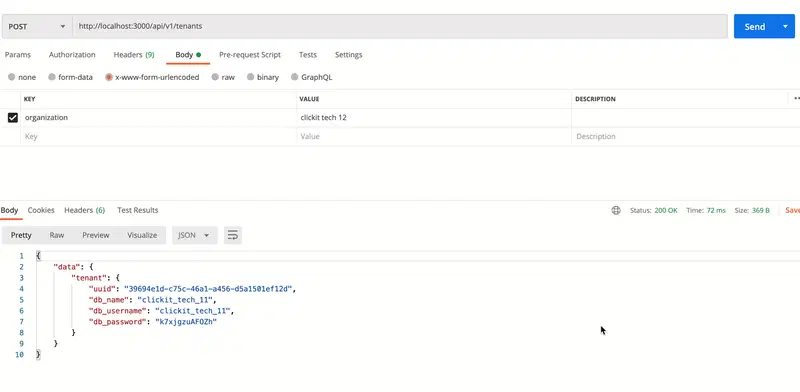This screenshot has width=800, height=392.
Task: Click the DESCRIPTION column header
Action: point(595,99)
